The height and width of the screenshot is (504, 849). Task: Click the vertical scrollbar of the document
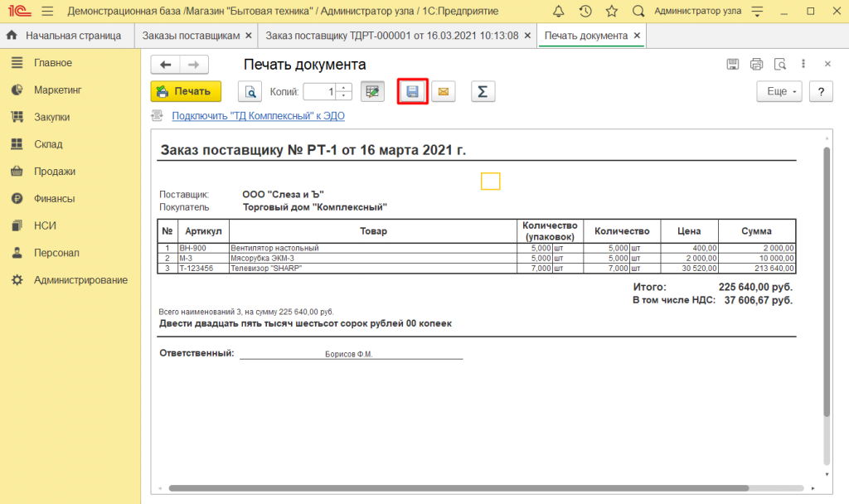[826, 282]
